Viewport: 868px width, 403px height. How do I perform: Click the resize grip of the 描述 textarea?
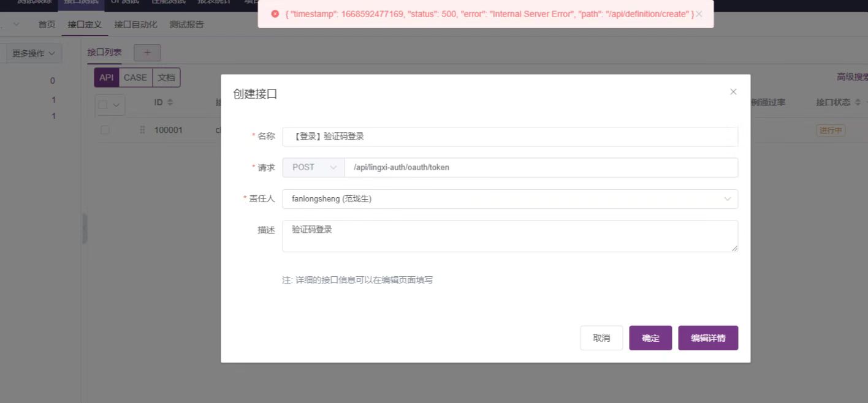(x=736, y=250)
